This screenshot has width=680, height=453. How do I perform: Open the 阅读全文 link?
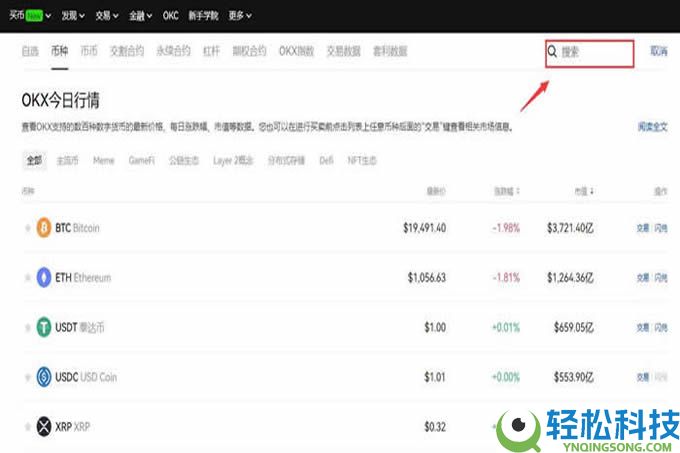[x=653, y=127]
